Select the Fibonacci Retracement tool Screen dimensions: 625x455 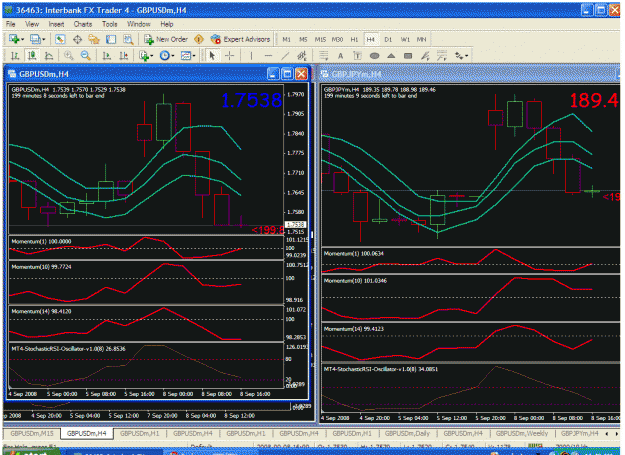click(323, 55)
